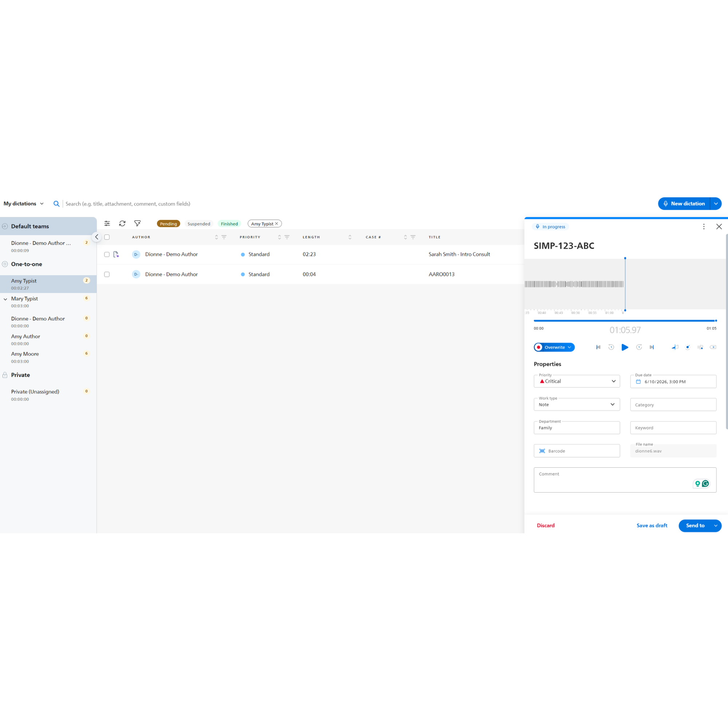Open the Work type Note dropdown
The width and height of the screenshot is (728, 728).
tap(577, 404)
